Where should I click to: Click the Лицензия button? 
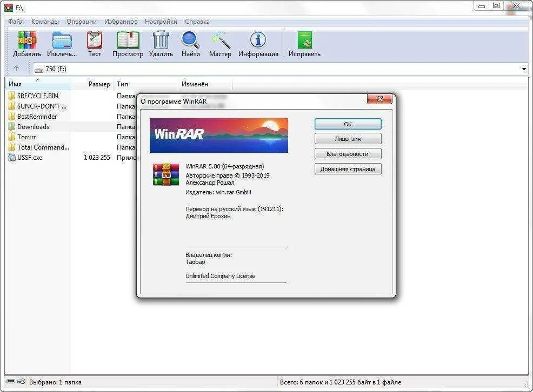point(348,138)
